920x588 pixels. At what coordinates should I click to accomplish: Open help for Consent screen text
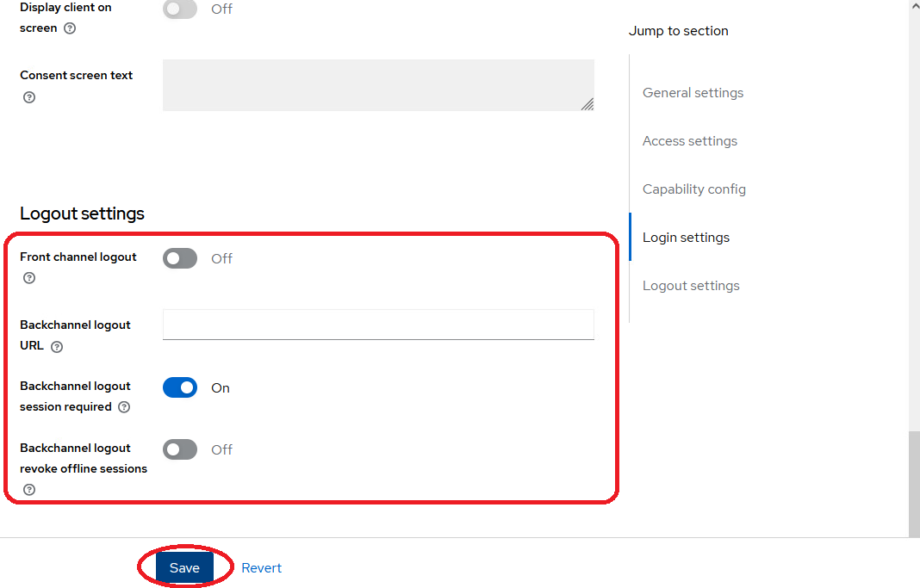[x=28, y=97]
